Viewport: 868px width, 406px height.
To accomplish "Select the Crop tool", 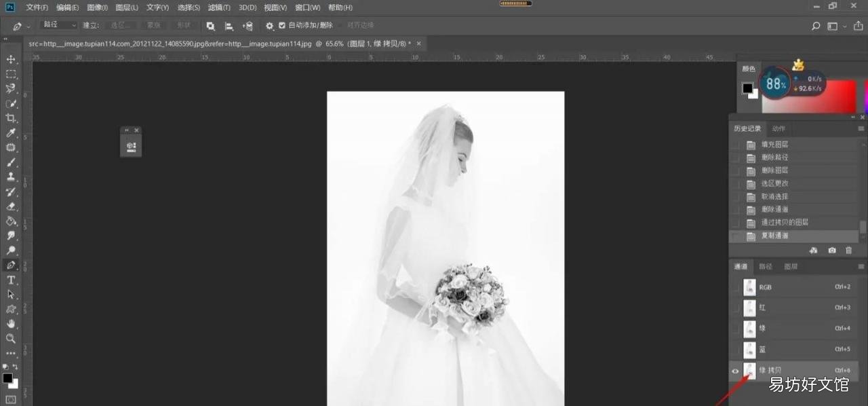I will point(11,118).
